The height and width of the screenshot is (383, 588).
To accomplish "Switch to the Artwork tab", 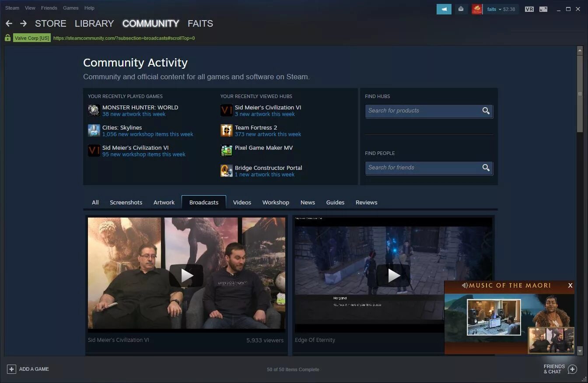I will pyautogui.click(x=164, y=202).
